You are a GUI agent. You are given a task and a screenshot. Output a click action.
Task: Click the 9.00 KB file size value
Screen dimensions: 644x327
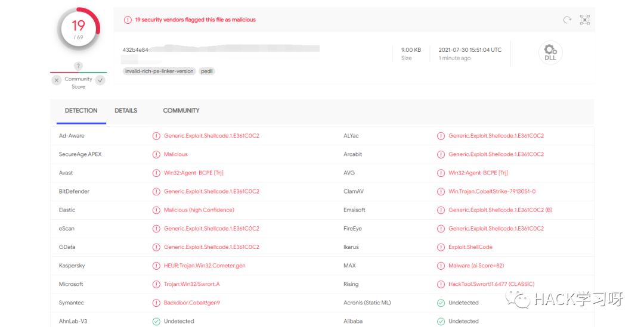pyautogui.click(x=411, y=49)
